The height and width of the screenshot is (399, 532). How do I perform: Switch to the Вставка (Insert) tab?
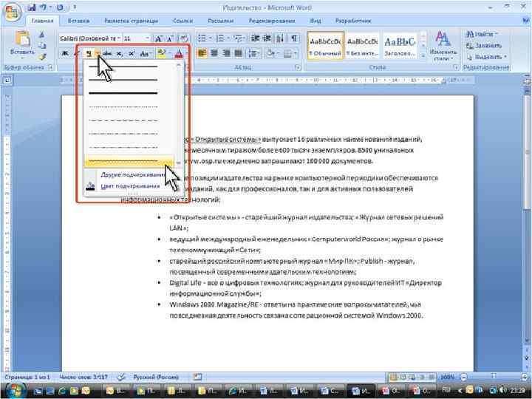pyautogui.click(x=78, y=21)
